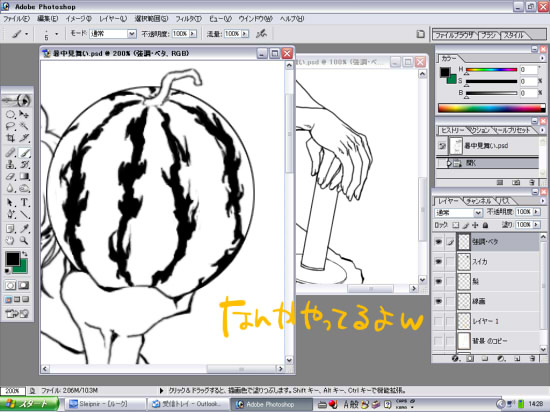Select the Pen tool
Screen dimensions: 550x412
click(x=10, y=214)
